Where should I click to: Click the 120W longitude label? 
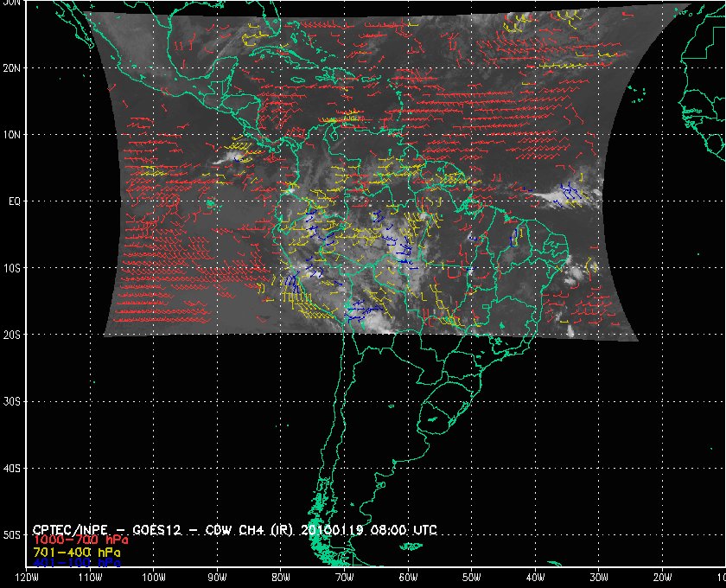click(26, 578)
